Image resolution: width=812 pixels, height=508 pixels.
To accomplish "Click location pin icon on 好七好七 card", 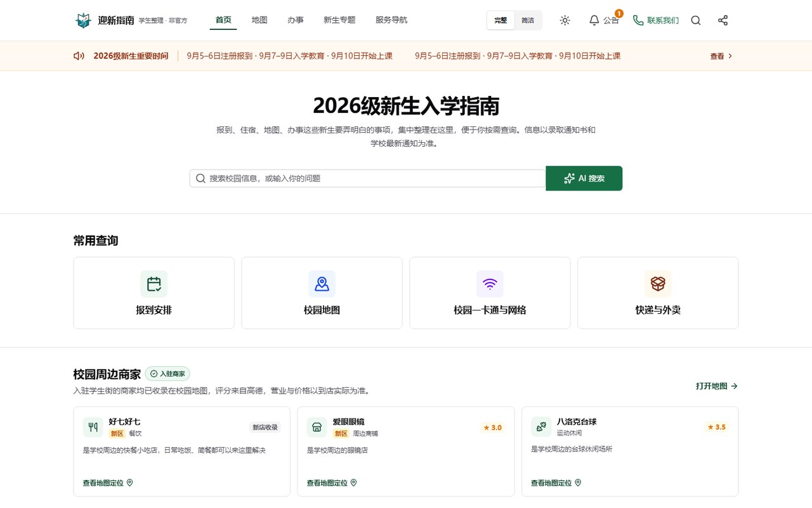I will 130,483.
